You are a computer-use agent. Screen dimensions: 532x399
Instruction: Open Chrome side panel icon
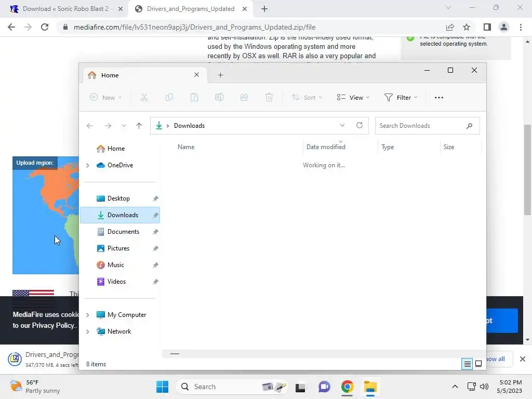(x=487, y=27)
